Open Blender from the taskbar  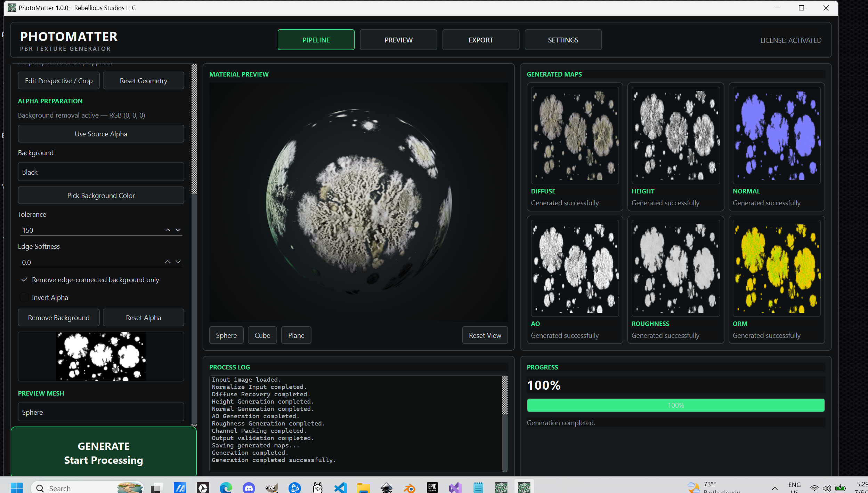point(409,488)
